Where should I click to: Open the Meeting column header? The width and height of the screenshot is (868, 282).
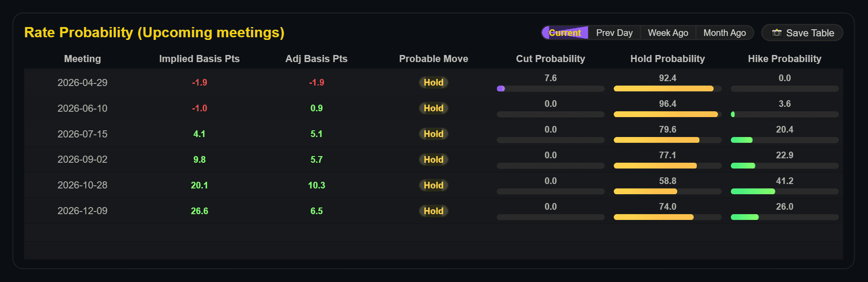83,59
